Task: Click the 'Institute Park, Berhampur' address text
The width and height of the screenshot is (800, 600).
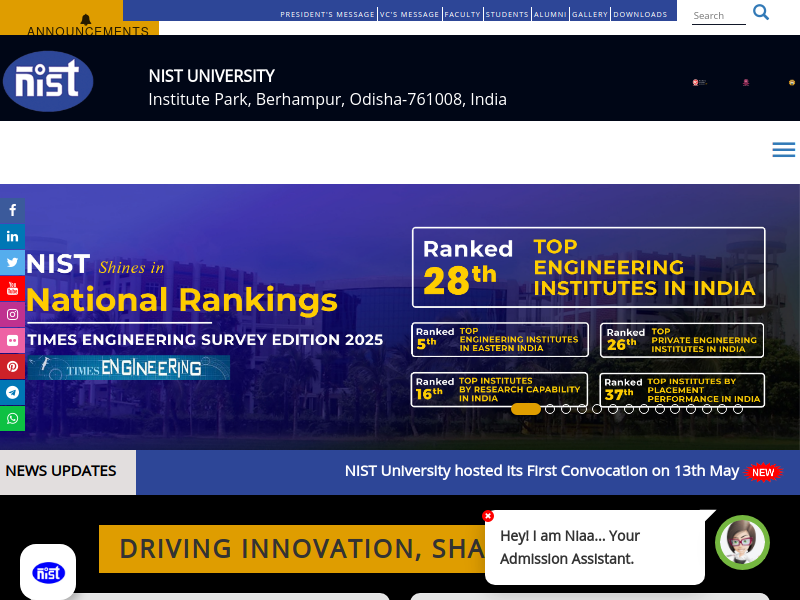Action: click(x=328, y=99)
